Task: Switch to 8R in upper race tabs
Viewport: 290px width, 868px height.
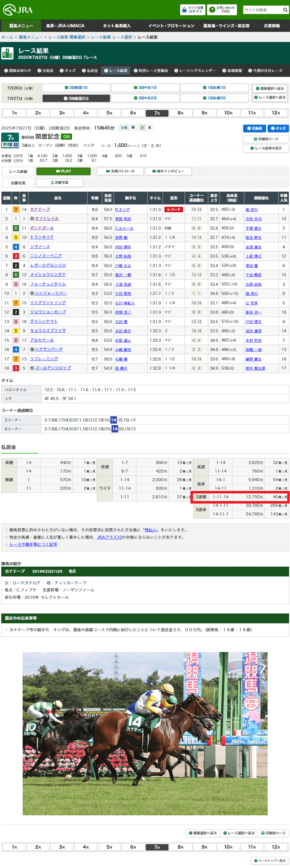Action: (x=181, y=113)
